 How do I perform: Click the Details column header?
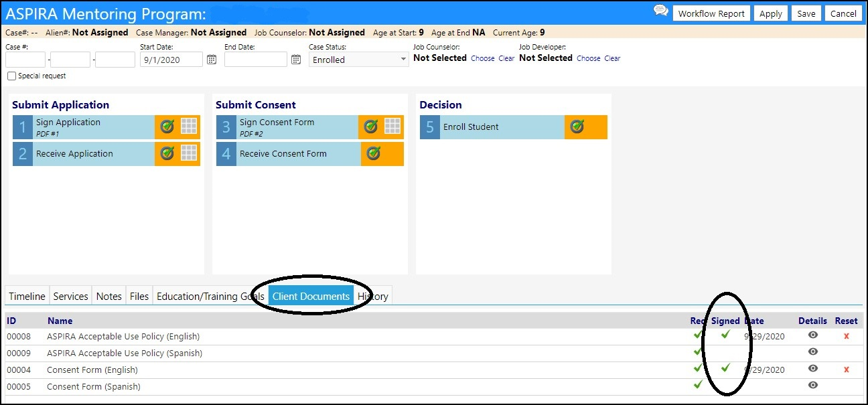tap(812, 321)
